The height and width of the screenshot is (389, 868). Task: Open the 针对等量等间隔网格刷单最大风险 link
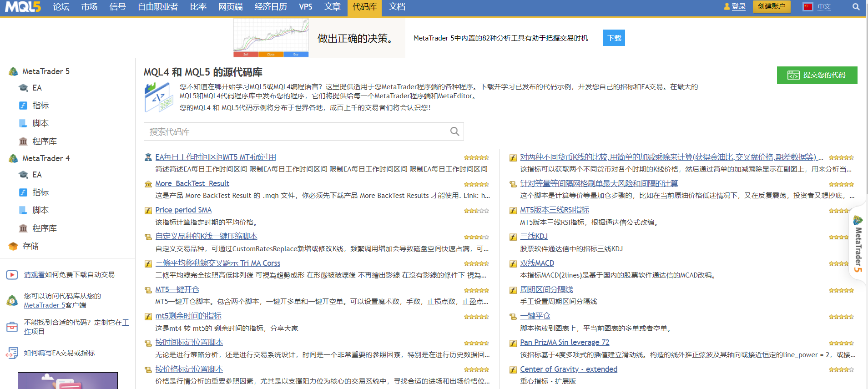point(599,184)
